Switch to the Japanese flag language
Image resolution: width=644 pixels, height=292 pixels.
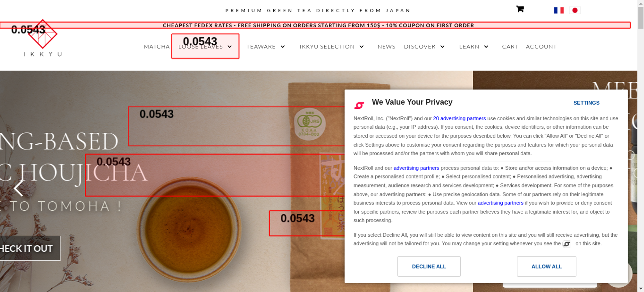[x=575, y=10]
